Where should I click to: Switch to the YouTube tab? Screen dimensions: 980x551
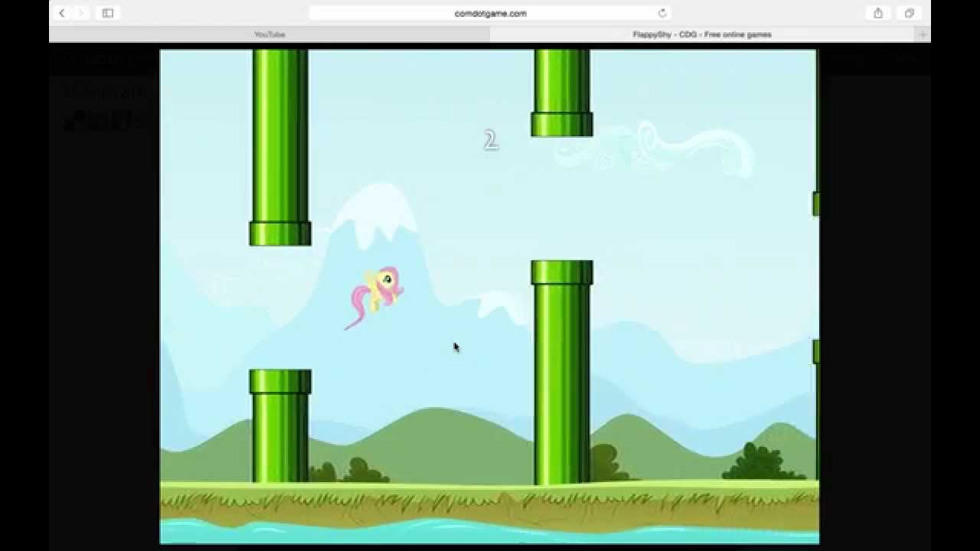pos(269,34)
